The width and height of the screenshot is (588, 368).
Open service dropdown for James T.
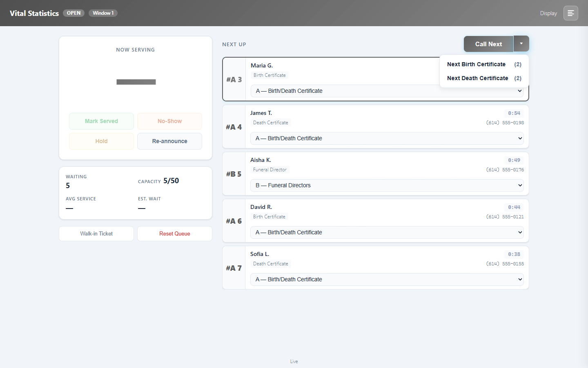coord(387,138)
